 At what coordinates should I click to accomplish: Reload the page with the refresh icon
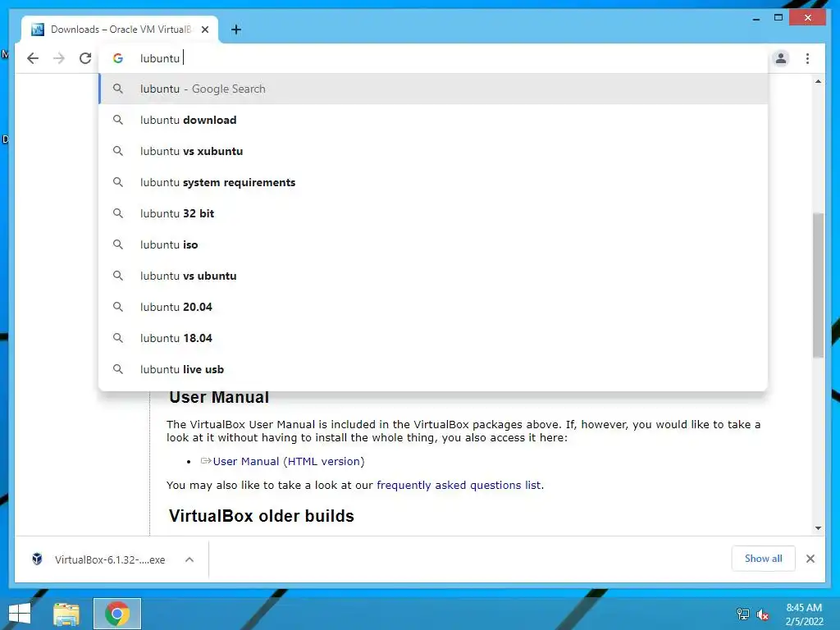tap(85, 58)
